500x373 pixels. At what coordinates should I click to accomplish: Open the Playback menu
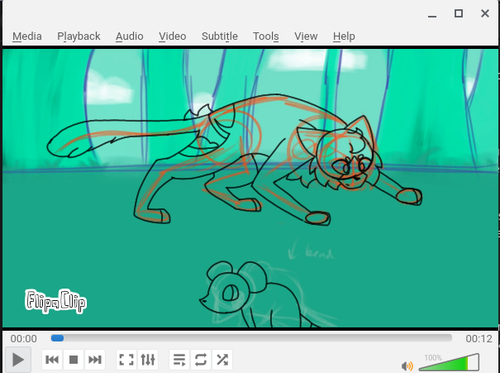[x=79, y=36]
